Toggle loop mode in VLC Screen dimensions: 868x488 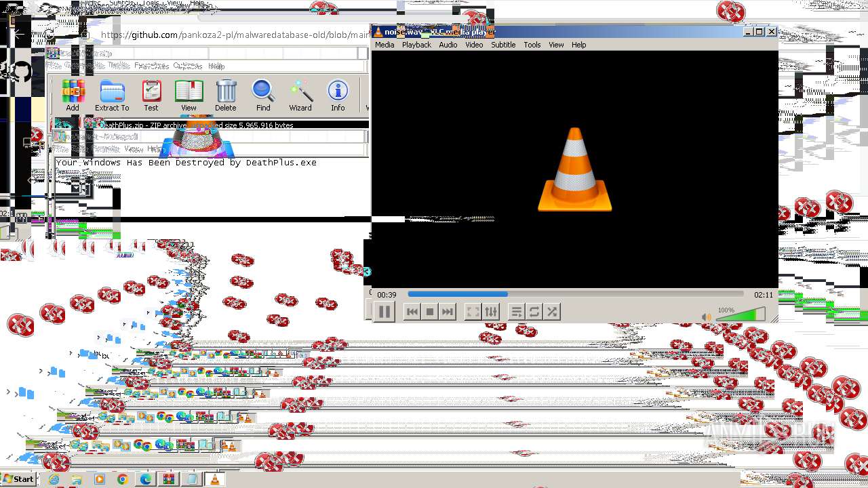[534, 312]
